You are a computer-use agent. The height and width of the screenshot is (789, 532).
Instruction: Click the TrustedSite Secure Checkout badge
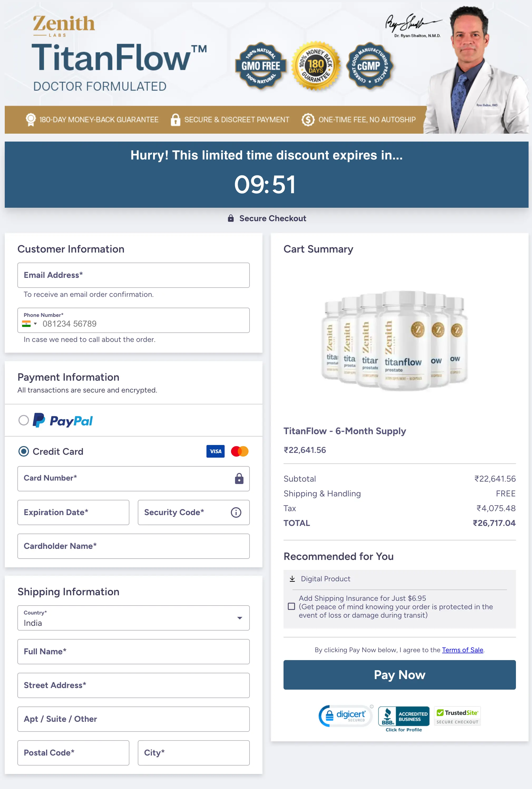(x=457, y=716)
